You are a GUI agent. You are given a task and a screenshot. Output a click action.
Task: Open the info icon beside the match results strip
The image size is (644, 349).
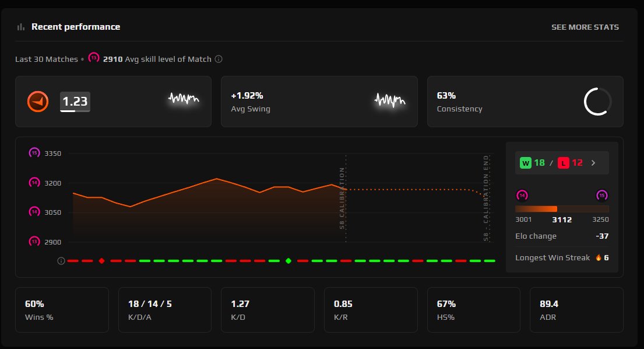pyautogui.click(x=61, y=261)
